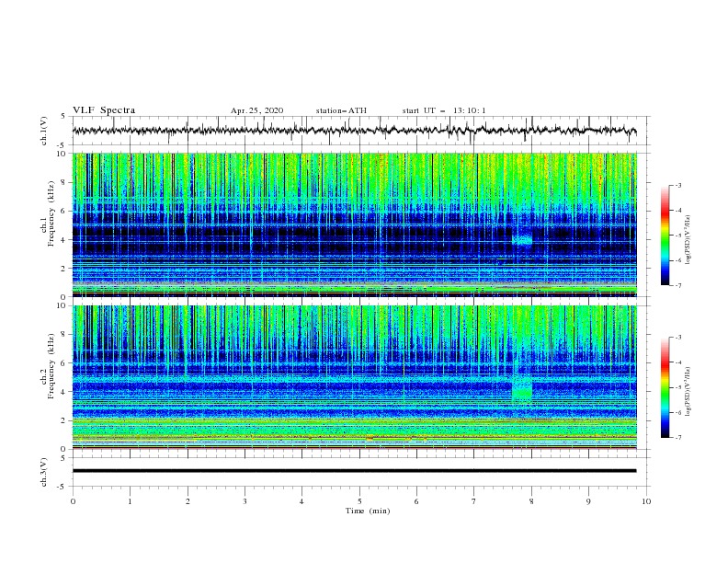728x563 pixels.
Task: Click the "-3" tick on ch.1 color bar
Action: click(x=677, y=185)
